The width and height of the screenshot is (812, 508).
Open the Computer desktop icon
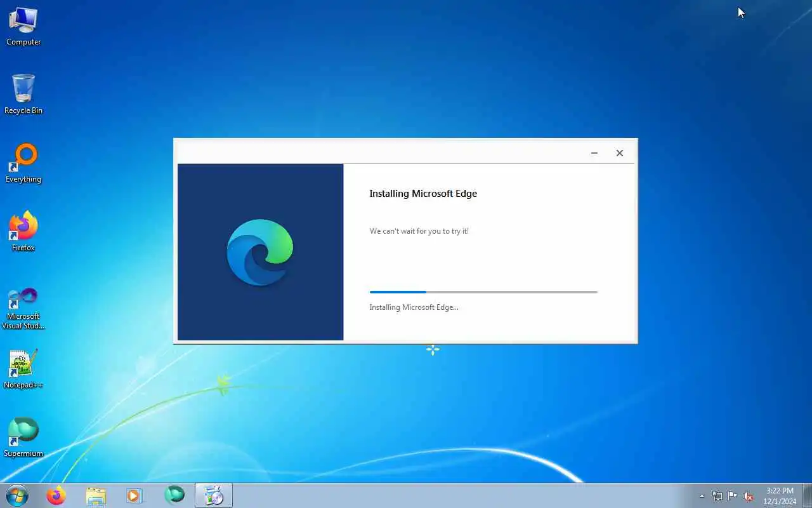(23, 26)
